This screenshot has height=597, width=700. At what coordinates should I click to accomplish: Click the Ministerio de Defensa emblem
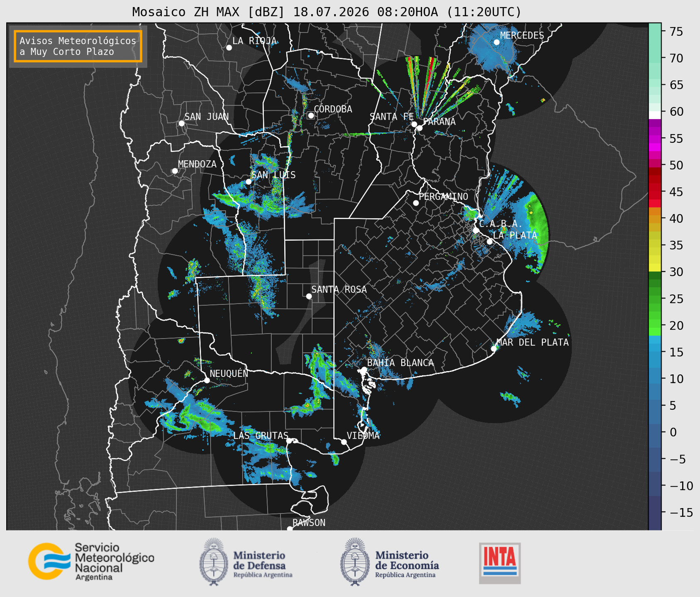tap(214, 562)
